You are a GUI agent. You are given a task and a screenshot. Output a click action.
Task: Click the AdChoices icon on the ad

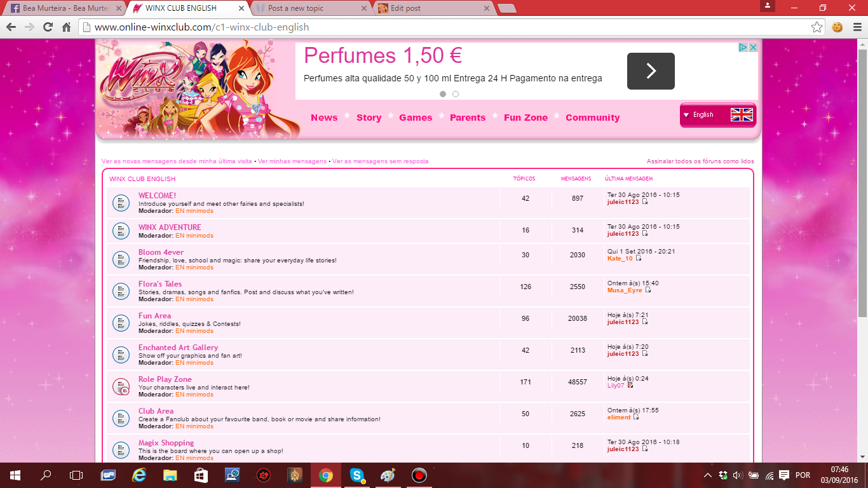[x=742, y=48]
